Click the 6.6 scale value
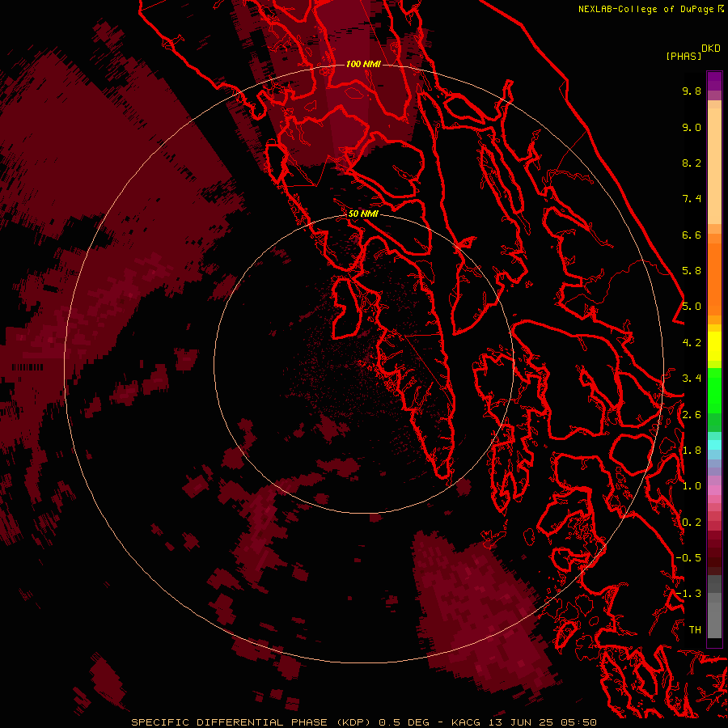The height and width of the screenshot is (728, 728). [692, 235]
